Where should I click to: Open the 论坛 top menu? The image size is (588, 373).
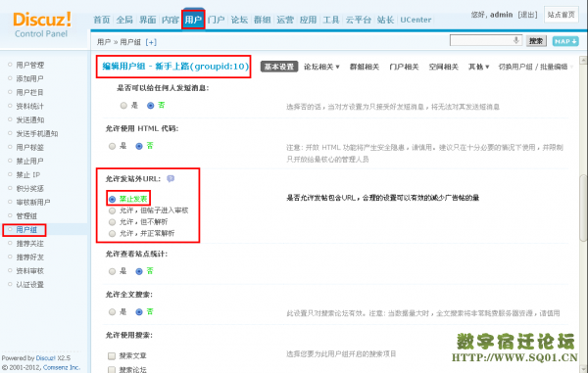point(239,20)
